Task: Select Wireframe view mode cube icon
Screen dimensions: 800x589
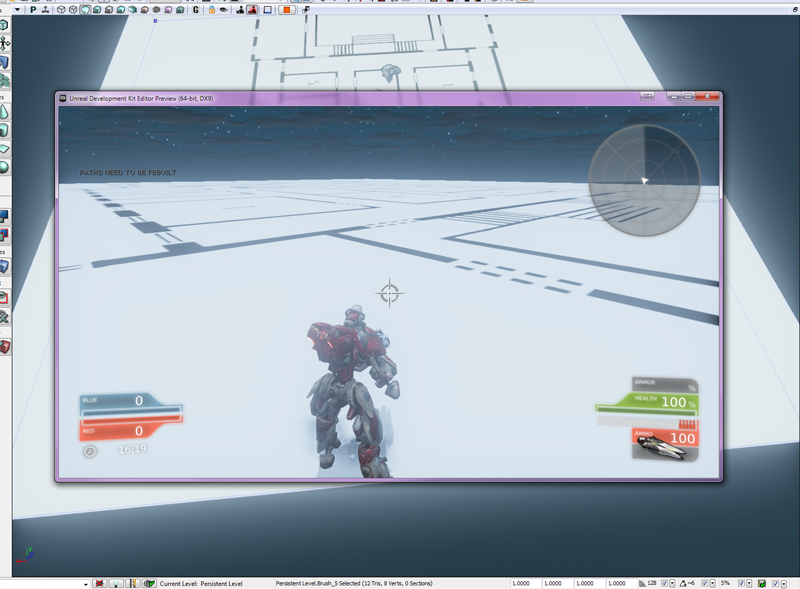Action: point(73,10)
